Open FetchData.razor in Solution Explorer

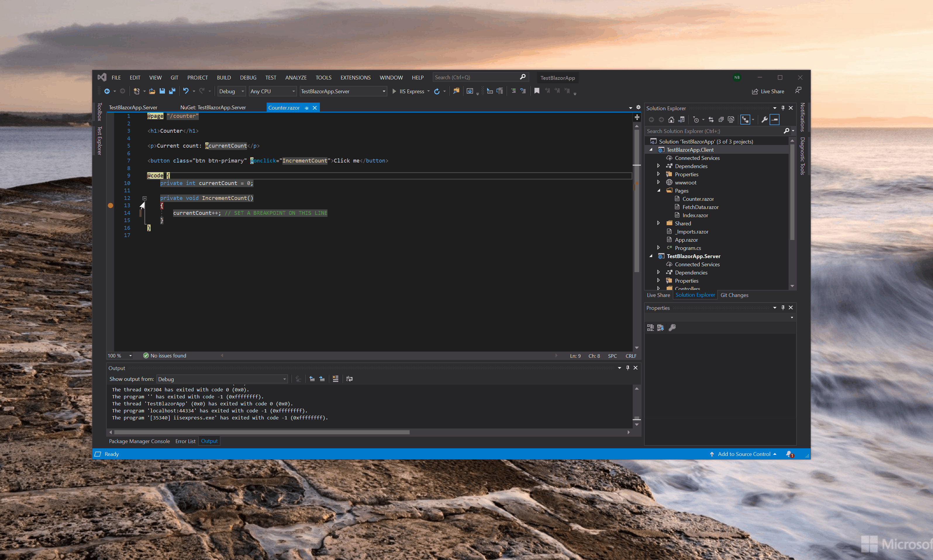pos(700,207)
